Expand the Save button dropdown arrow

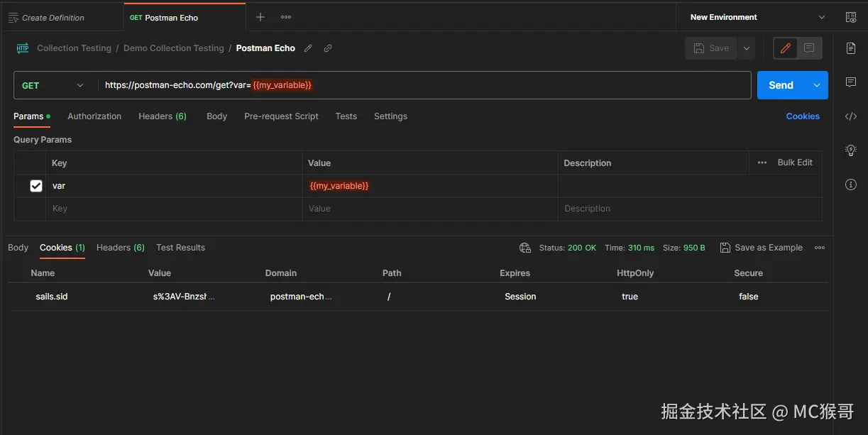tap(746, 48)
